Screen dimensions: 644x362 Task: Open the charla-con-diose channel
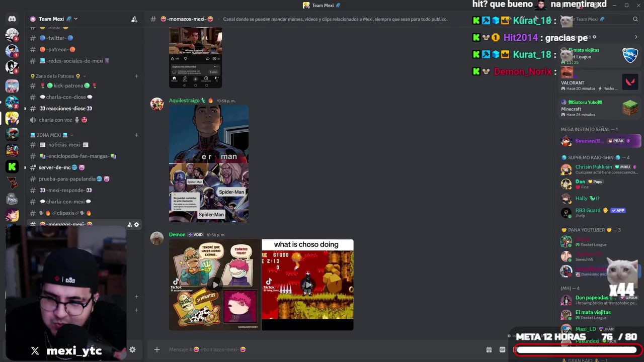coord(84,97)
